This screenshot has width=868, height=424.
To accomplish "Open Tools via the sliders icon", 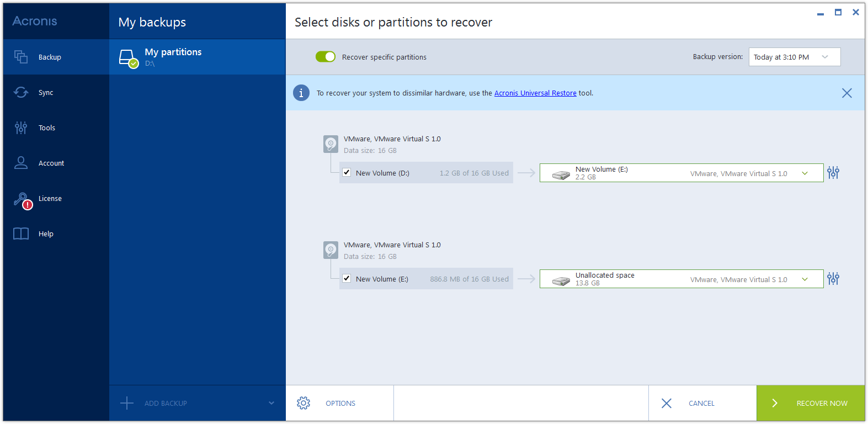I will 21,128.
